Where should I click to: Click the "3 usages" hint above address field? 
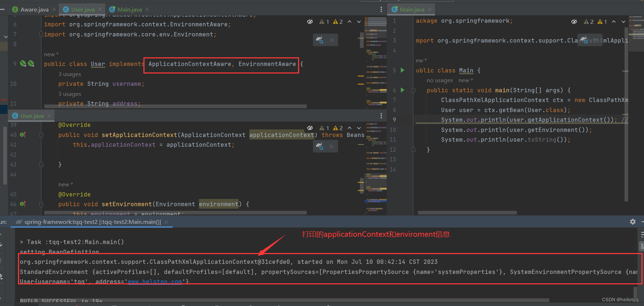point(70,94)
